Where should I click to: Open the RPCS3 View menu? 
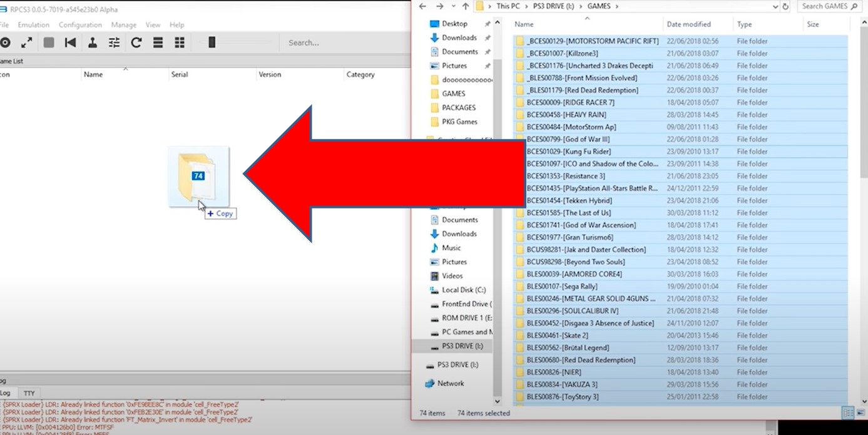point(153,25)
